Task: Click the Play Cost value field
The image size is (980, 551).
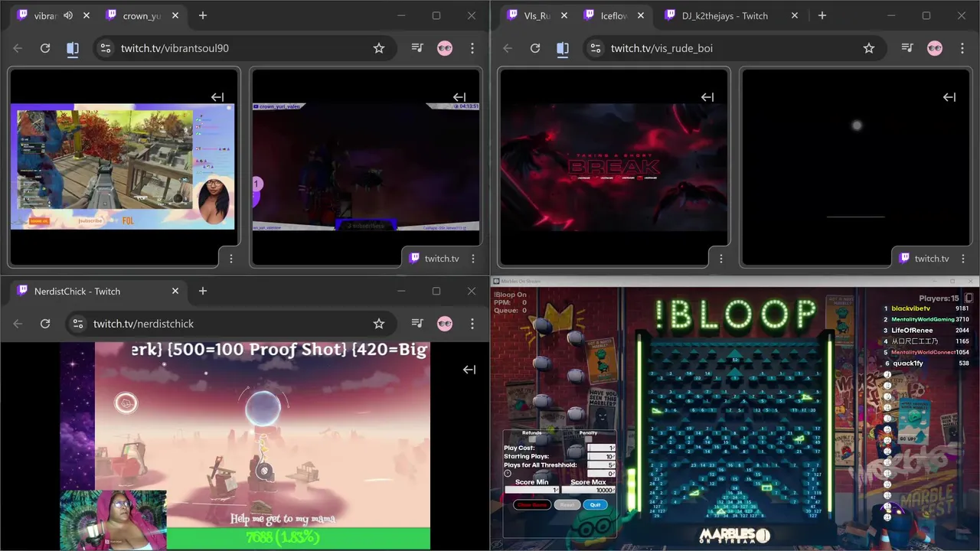Action: [x=601, y=448]
